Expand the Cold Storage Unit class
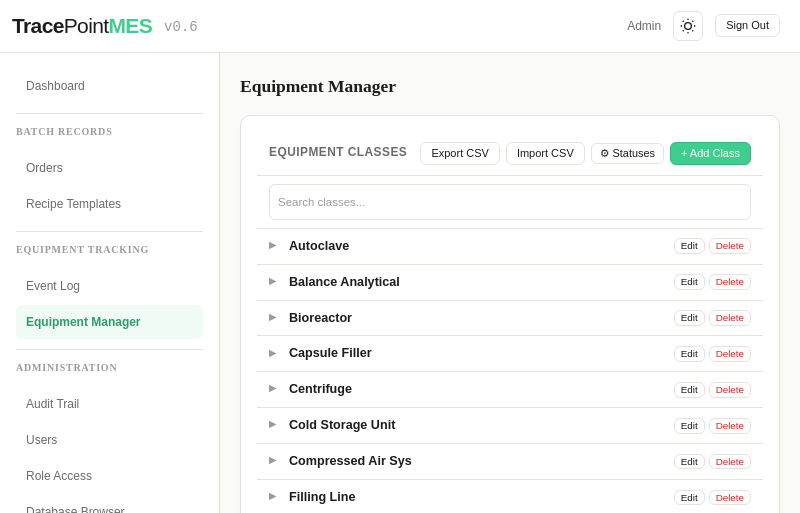 [x=272, y=424]
